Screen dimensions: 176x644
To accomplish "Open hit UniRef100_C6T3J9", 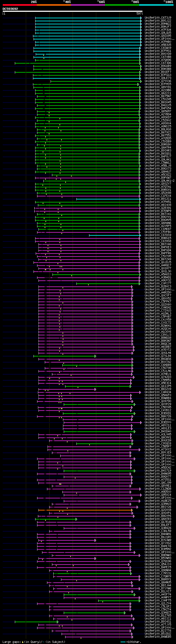I will (158, 18).
